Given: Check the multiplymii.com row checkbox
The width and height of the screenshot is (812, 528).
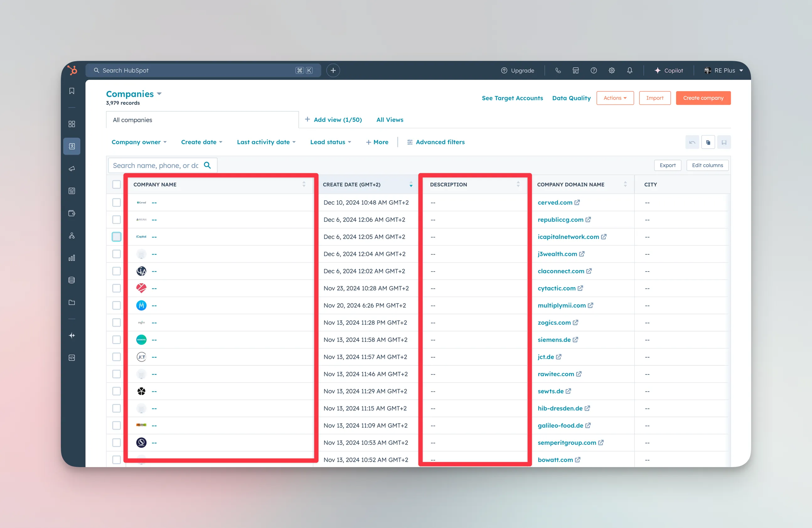Looking at the screenshot, I should click(116, 305).
